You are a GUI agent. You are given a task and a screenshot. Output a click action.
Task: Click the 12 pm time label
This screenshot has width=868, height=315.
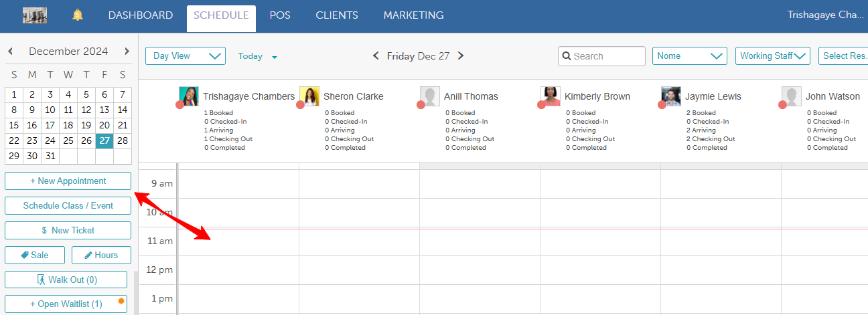pos(159,270)
